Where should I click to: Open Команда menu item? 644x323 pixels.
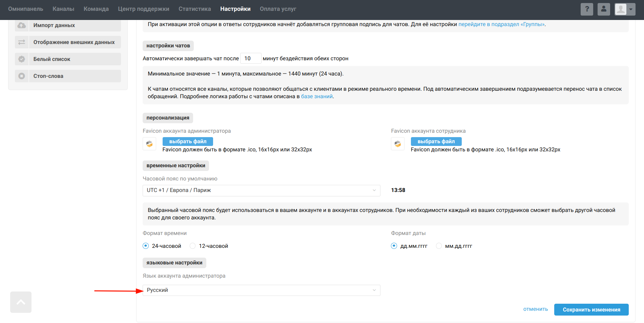click(x=96, y=9)
